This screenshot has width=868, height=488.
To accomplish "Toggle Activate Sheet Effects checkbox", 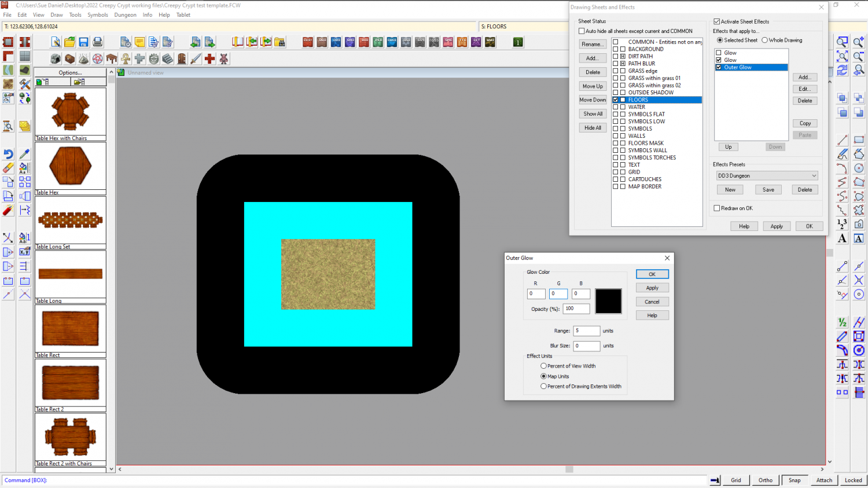I will pos(716,21).
